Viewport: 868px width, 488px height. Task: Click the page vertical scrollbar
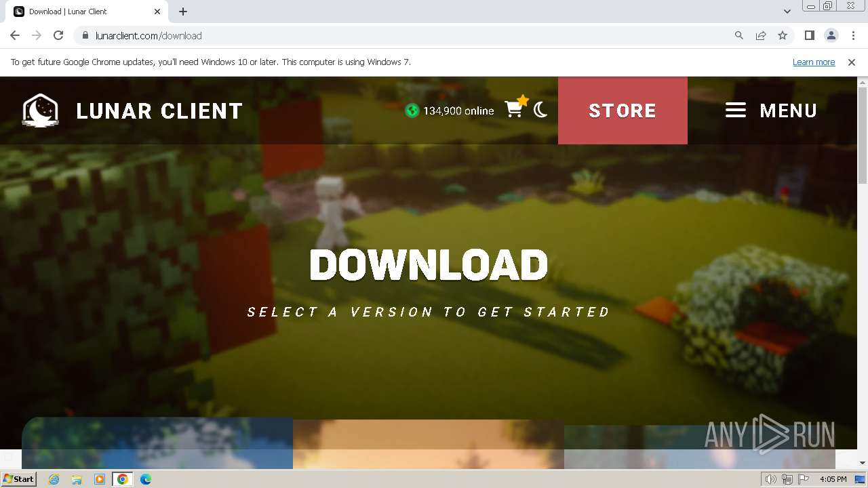point(863,136)
